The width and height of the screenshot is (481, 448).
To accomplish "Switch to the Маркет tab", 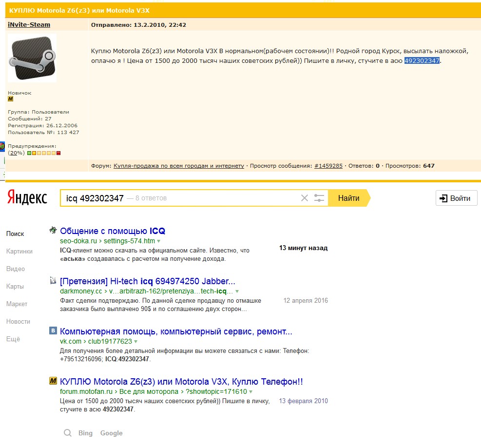I will tap(17, 304).
